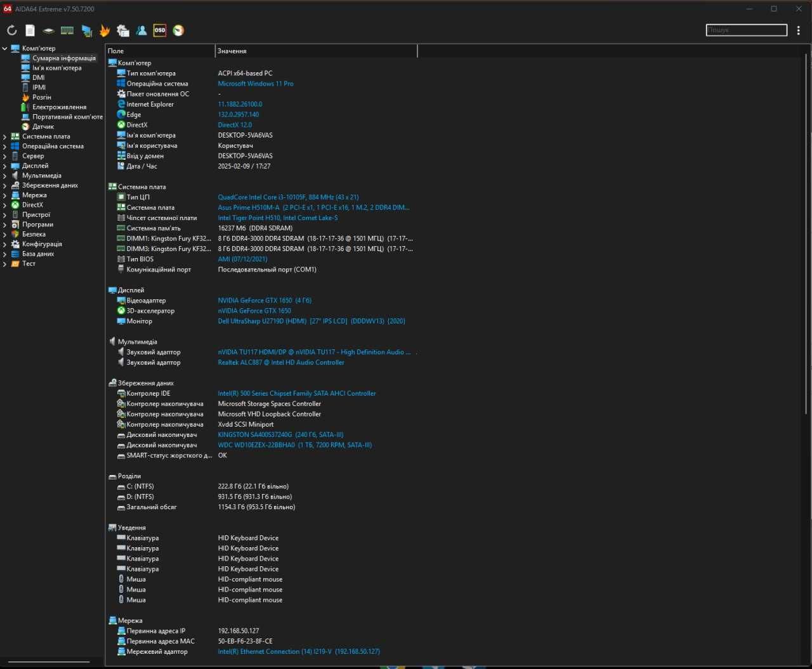This screenshot has height=669, width=812.
Task: Expand the Мультимедіа tree node
Action: [x=4, y=176]
